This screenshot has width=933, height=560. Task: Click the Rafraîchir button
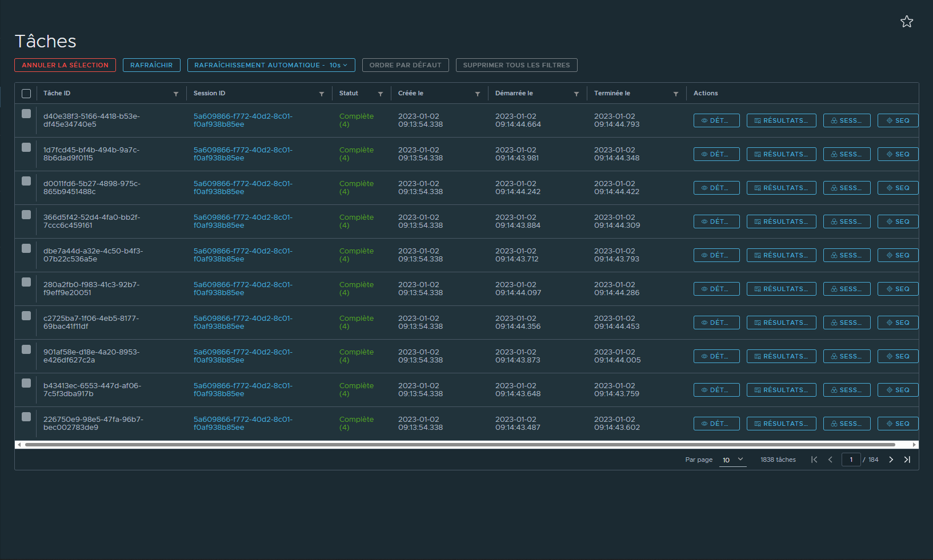pyautogui.click(x=151, y=65)
